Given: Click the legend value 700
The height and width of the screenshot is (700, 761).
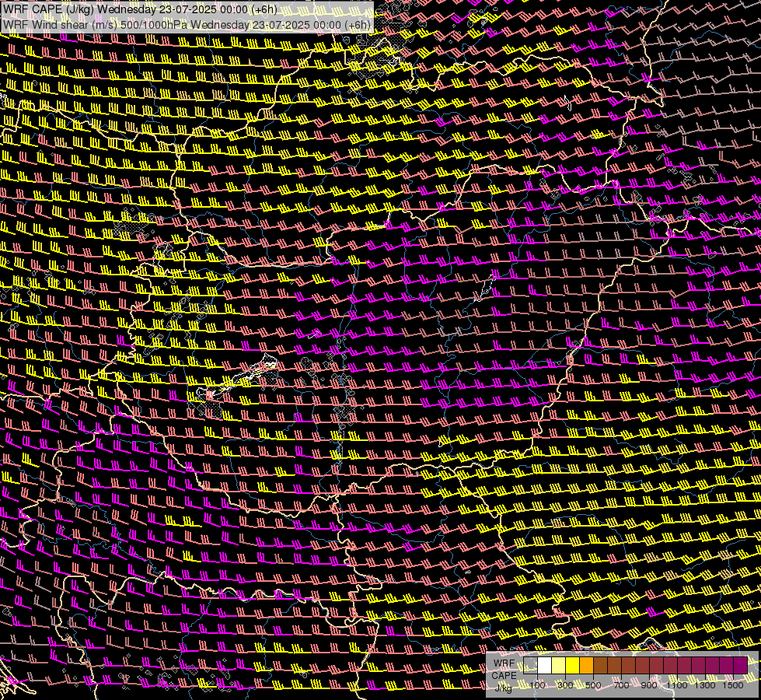Looking at the screenshot, I should pos(621,685).
